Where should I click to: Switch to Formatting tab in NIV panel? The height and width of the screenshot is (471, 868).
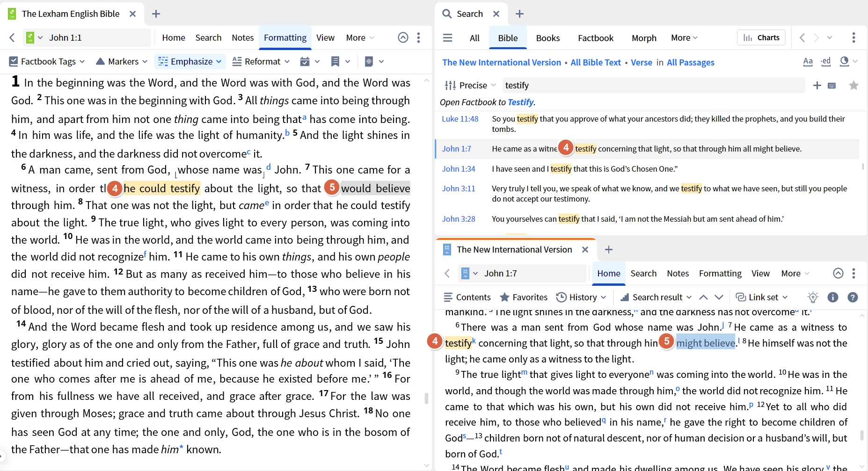point(720,273)
